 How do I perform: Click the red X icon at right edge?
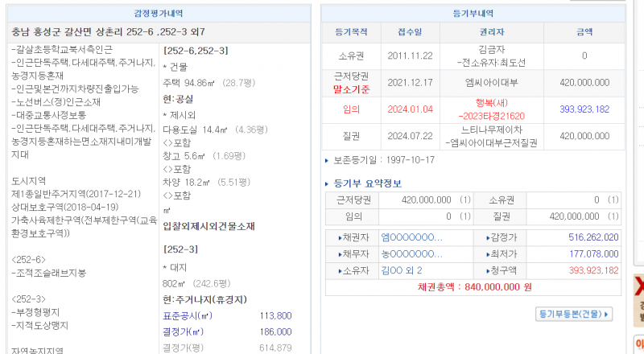click(x=638, y=285)
